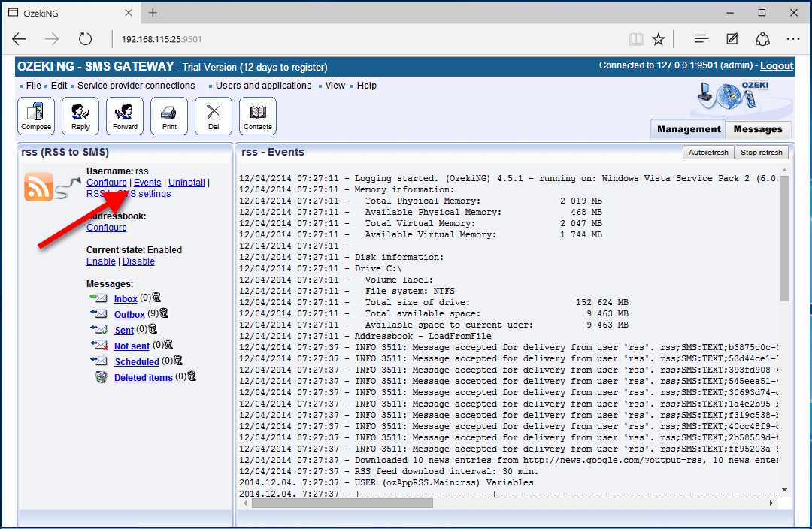Open RSS to SMS settings link
The image size is (812, 529).
[x=129, y=194]
